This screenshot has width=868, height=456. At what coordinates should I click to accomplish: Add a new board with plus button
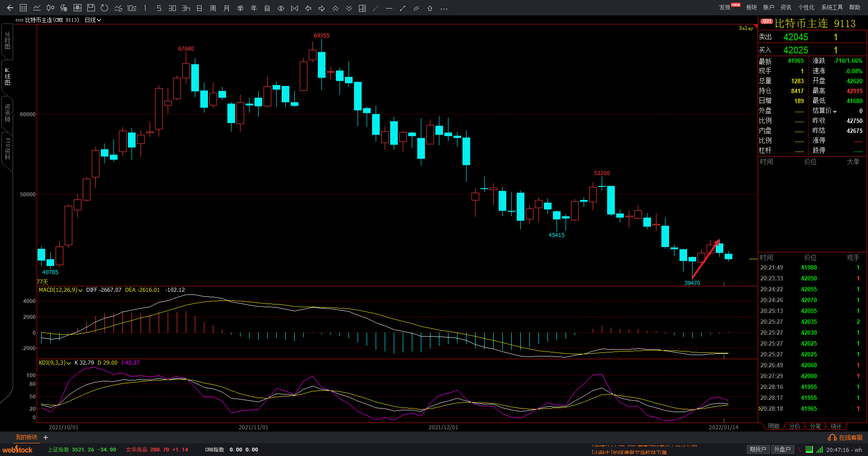[x=46, y=437]
